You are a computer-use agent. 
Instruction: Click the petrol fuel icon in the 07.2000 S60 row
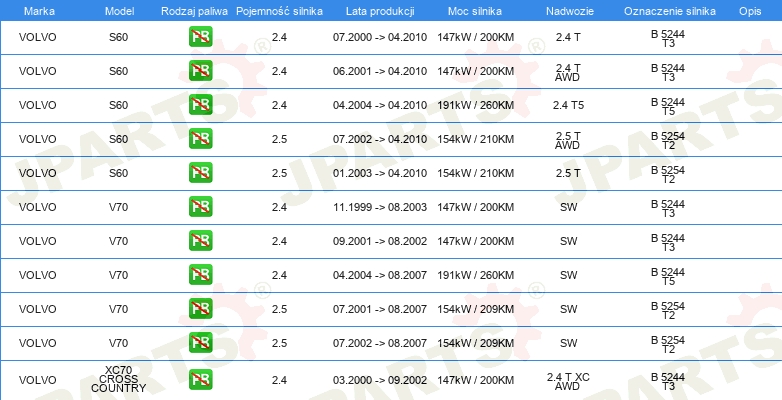(200, 37)
